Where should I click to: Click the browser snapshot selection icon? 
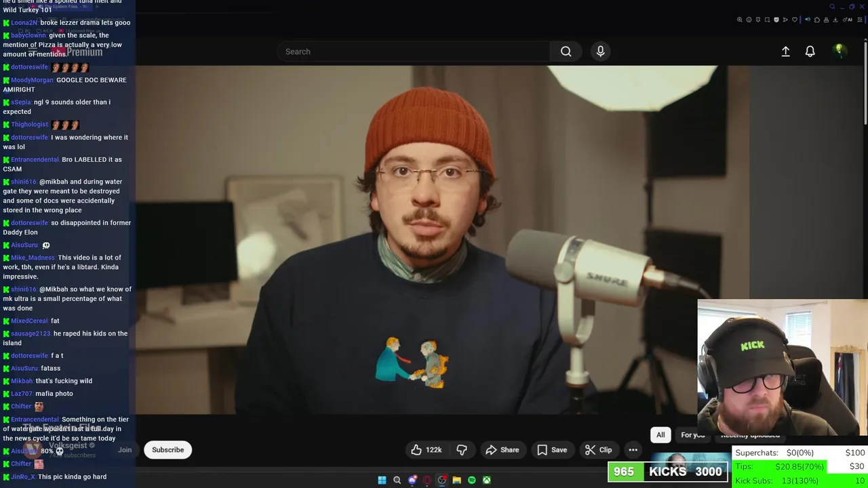[767, 20]
